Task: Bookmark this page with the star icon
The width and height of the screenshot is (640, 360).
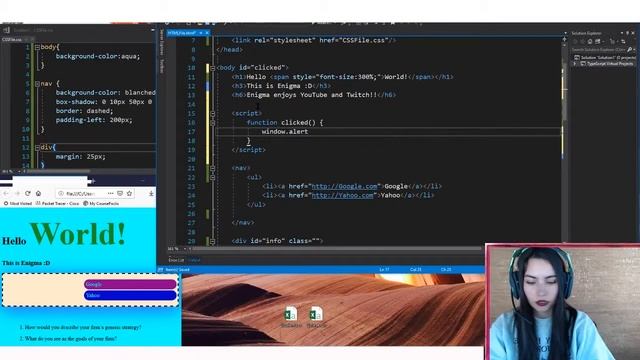Action: (x=129, y=193)
